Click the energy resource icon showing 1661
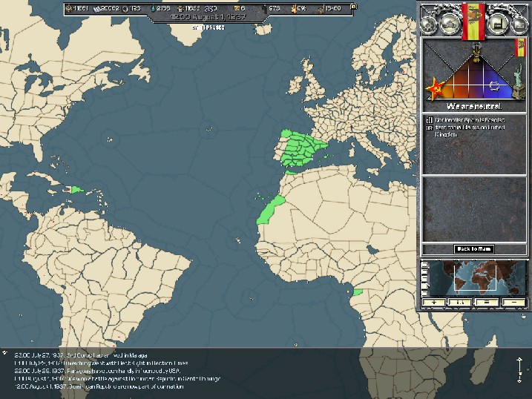 (69, 8)
